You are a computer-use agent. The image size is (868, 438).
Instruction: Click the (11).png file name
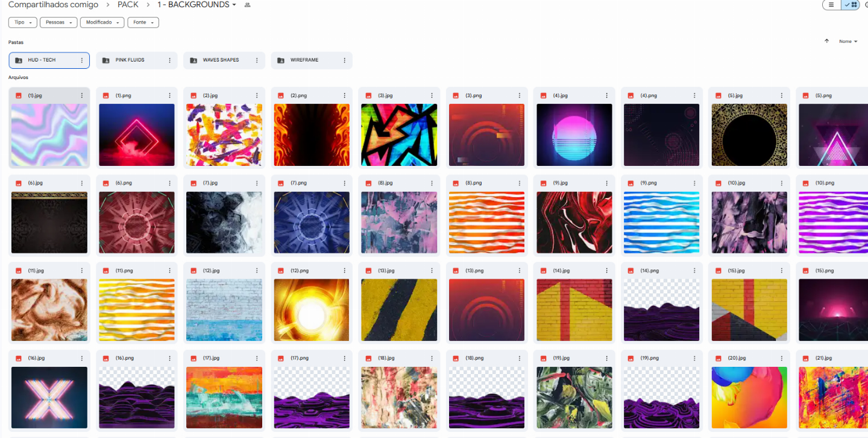[x=124, y=271]
